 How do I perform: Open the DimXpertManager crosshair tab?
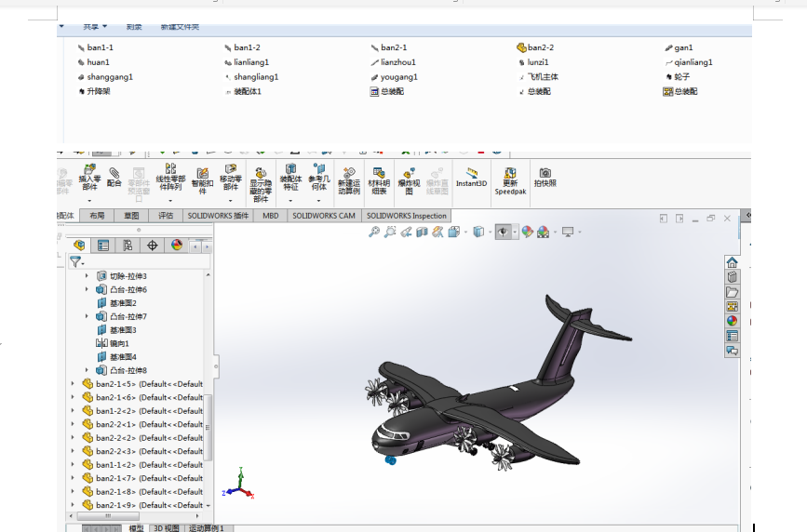click(153, 246)
